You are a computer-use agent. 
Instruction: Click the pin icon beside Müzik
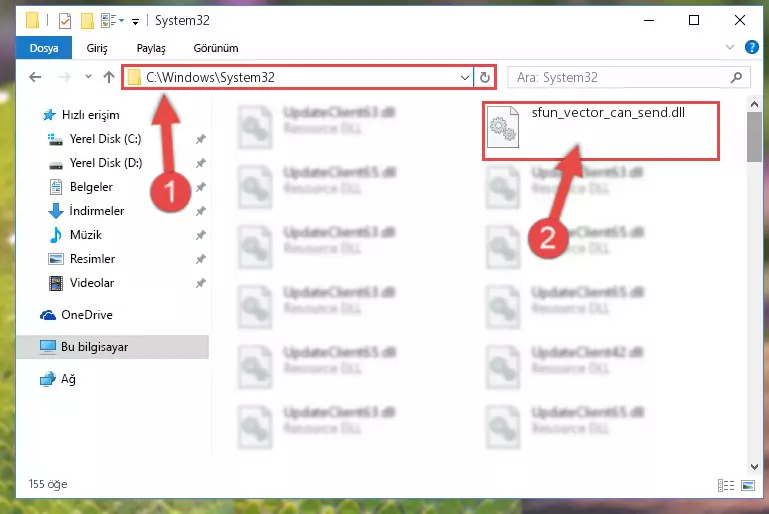[200, 235]
